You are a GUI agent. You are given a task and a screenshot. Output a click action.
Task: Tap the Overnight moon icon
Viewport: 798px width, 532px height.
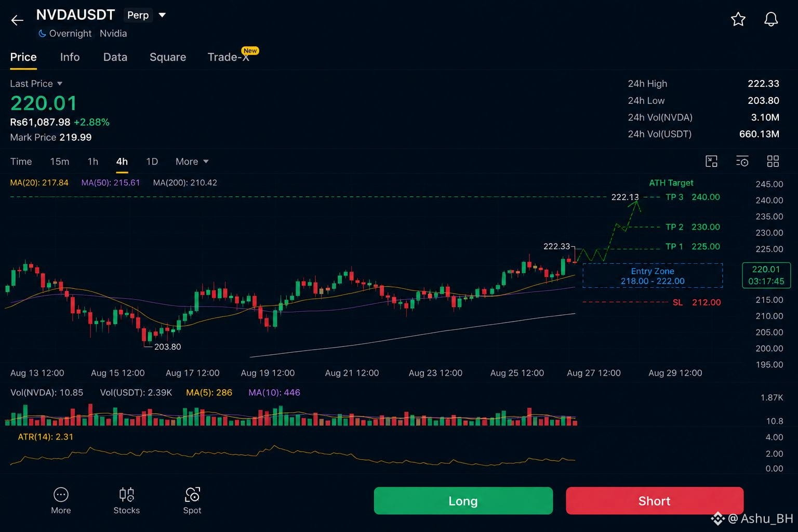coord(42,33)
